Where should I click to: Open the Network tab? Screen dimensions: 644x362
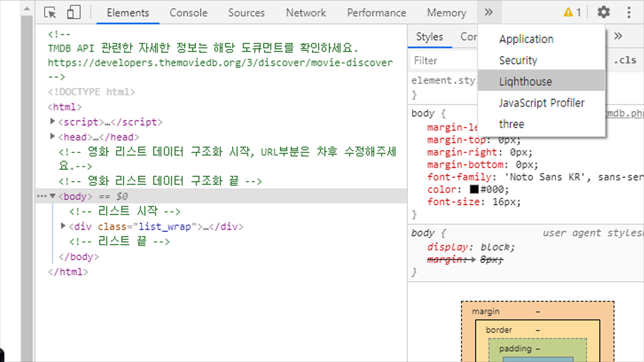click(306, 13)
